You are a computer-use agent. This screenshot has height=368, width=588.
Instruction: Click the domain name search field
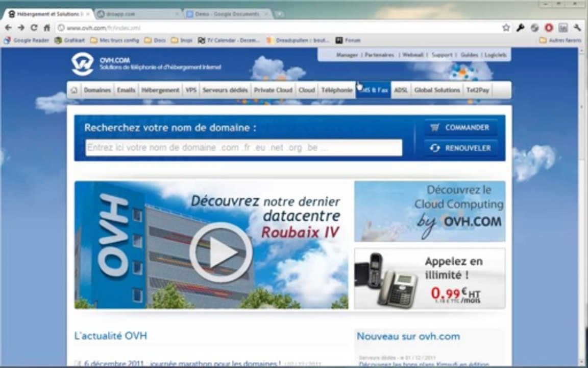click(x=244, y=148)
